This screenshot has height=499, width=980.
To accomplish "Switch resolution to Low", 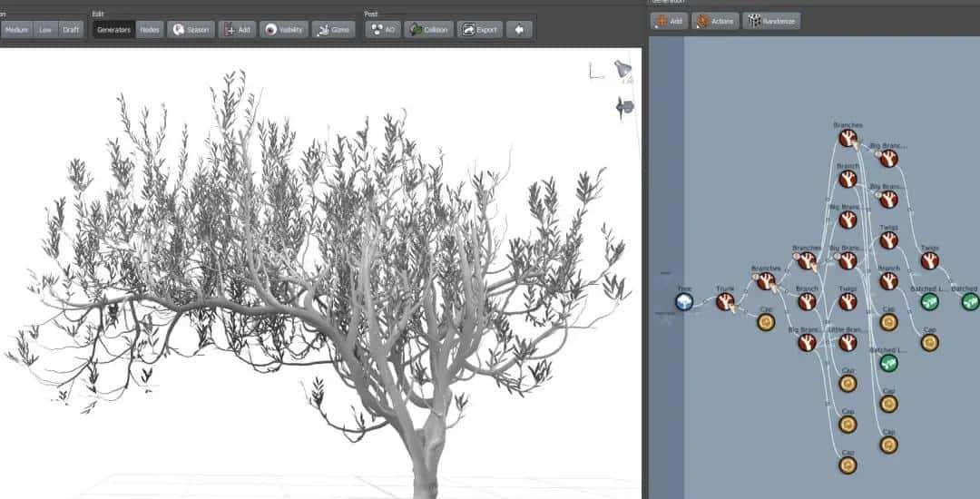I will (x=45, y=29).
